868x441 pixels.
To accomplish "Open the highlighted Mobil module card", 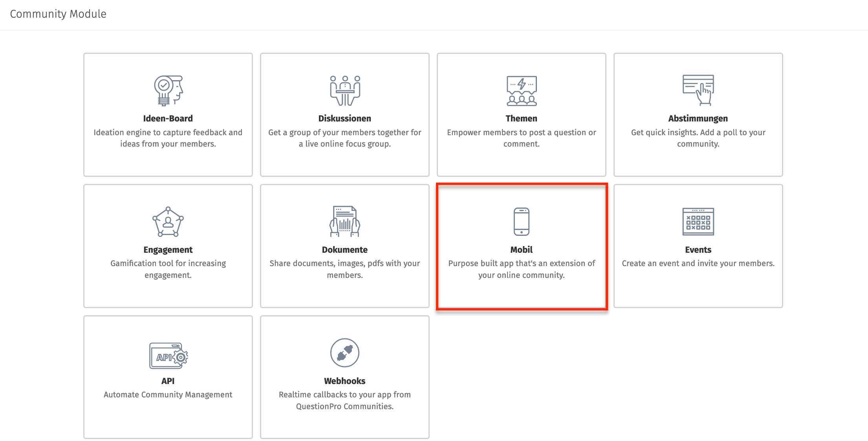I will (521, 246).
